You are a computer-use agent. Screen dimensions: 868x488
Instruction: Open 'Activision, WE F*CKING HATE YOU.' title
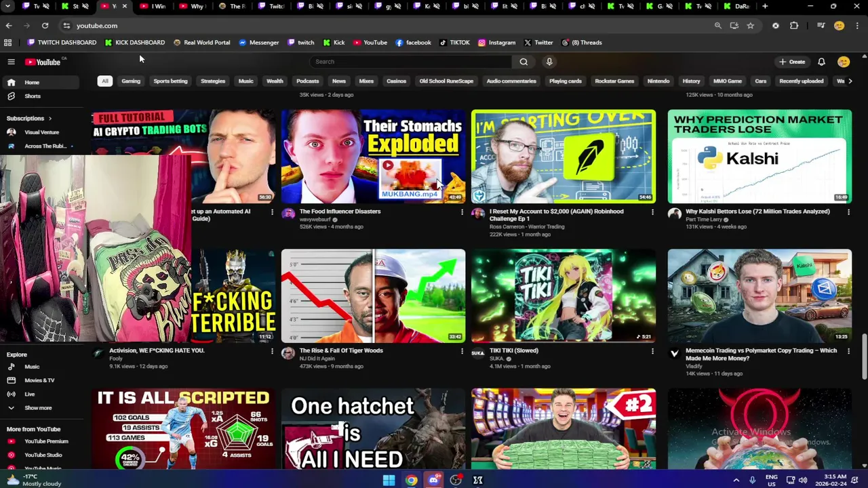pos(157,350)
